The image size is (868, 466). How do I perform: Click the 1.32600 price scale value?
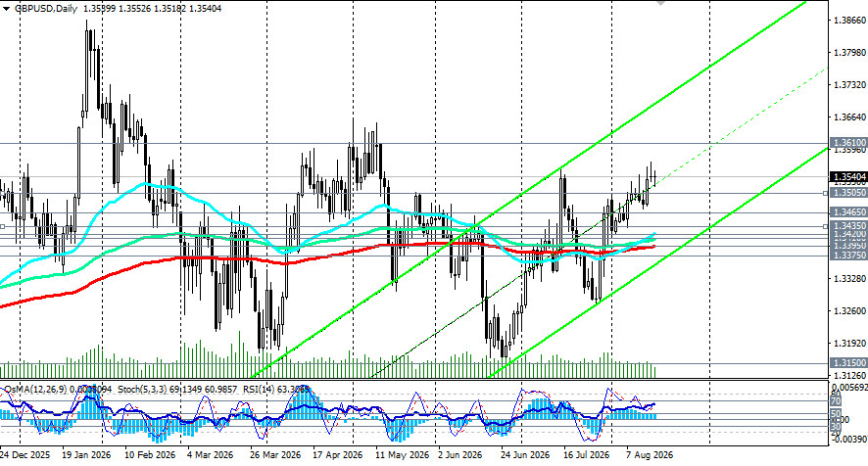849,311
